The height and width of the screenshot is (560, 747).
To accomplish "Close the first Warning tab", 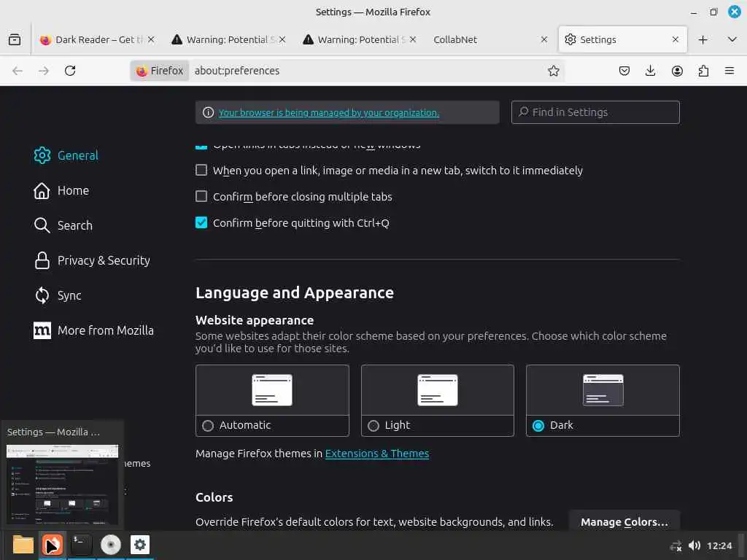I will click(282, 39).
